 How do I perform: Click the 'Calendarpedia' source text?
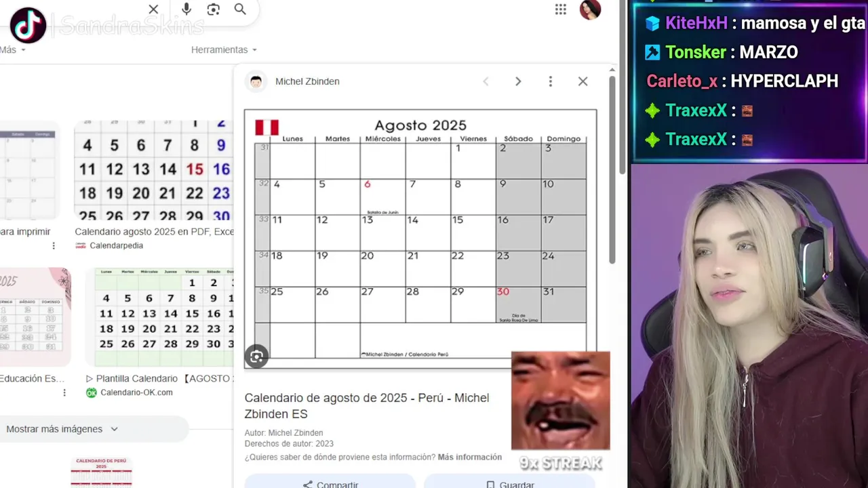(117, 246)
